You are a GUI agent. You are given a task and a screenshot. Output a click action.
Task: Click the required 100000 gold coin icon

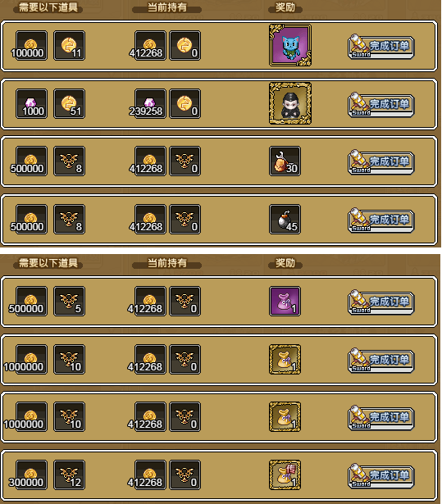click(x=31, y=45)
